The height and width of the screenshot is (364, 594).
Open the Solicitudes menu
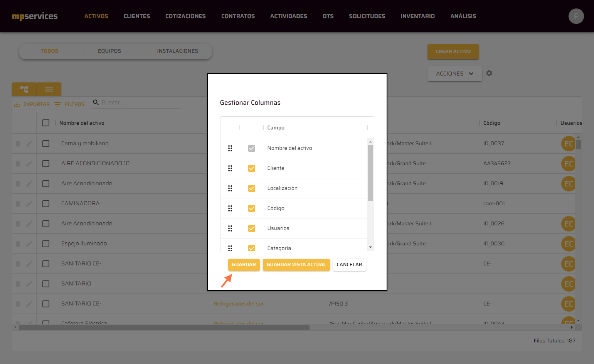(x=367, y=16)
